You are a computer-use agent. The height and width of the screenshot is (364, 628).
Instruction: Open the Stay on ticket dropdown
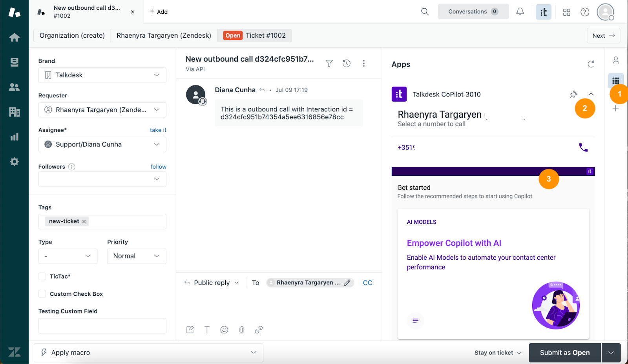click(498, 353)
